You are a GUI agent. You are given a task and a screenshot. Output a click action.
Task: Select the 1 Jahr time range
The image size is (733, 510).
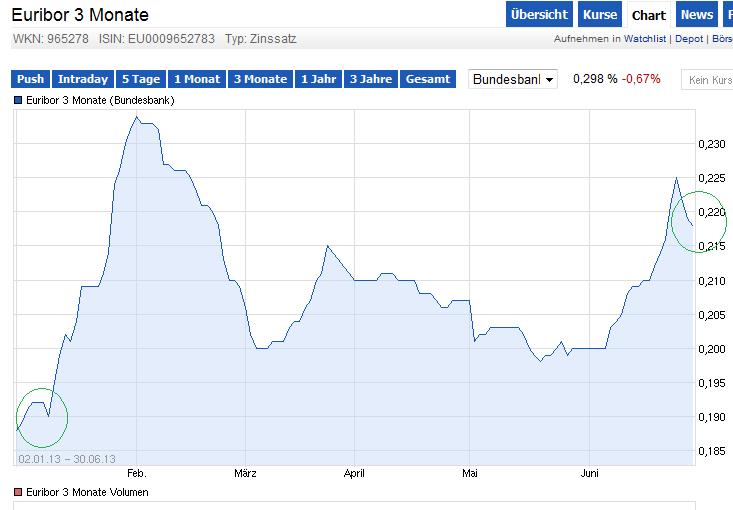click(319, 79)
